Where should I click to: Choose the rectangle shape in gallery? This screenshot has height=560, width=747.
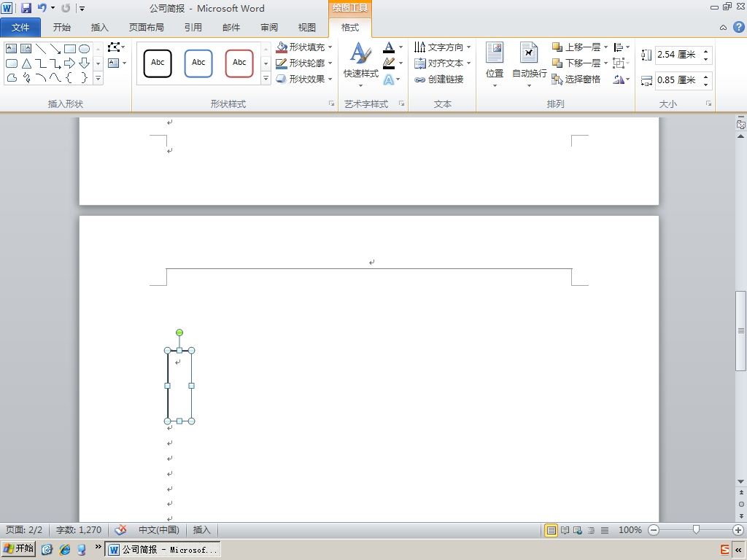[x=69, y=49]
